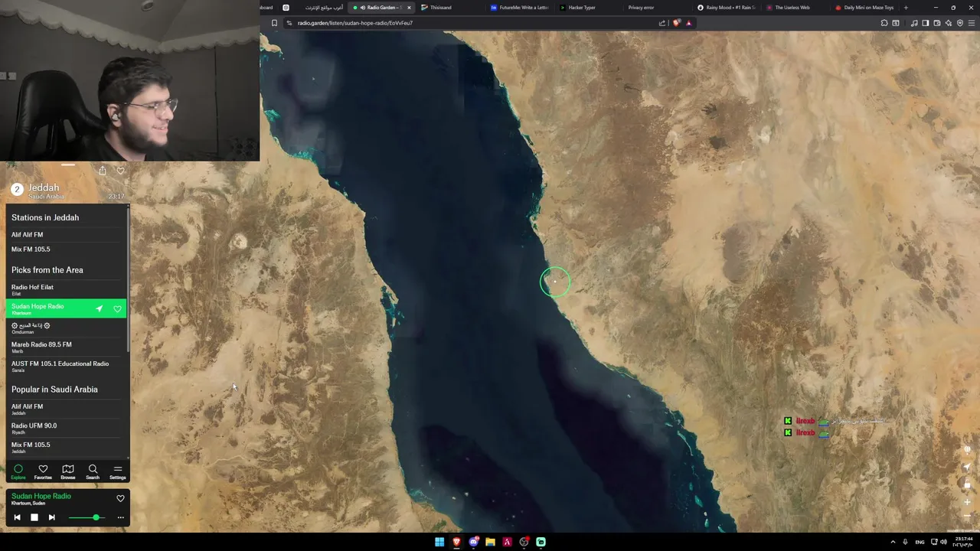The height and width of the screenshot is (551, 980).
Task: Play Radio UFM 90.0 from Riyadh
Action: pyautogui.click(x=67, y=428)
